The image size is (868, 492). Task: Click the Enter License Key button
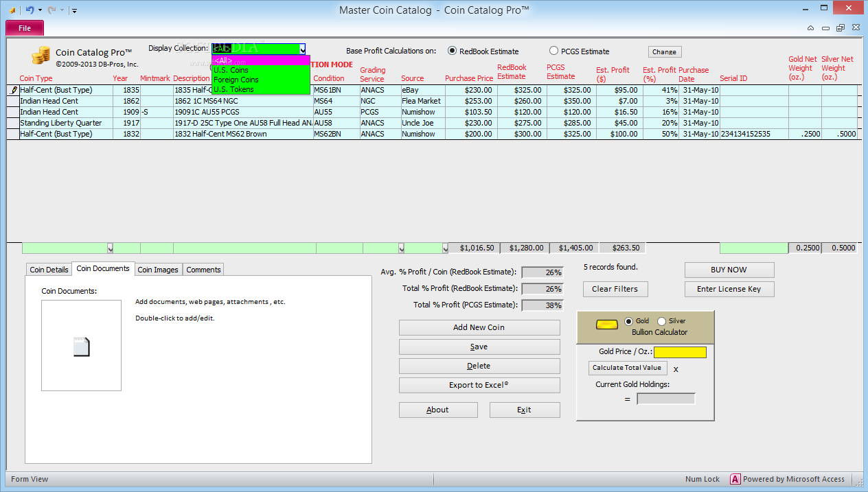coord(729,289)
